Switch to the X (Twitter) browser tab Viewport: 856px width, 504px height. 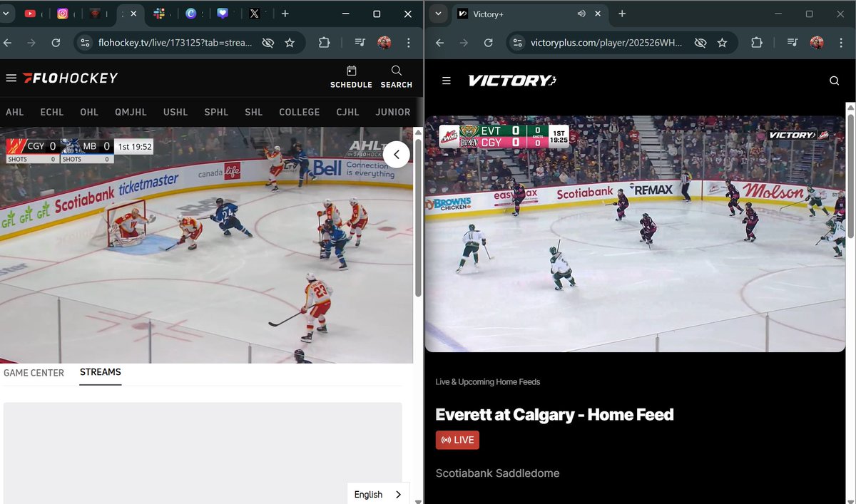pos(255,14)
